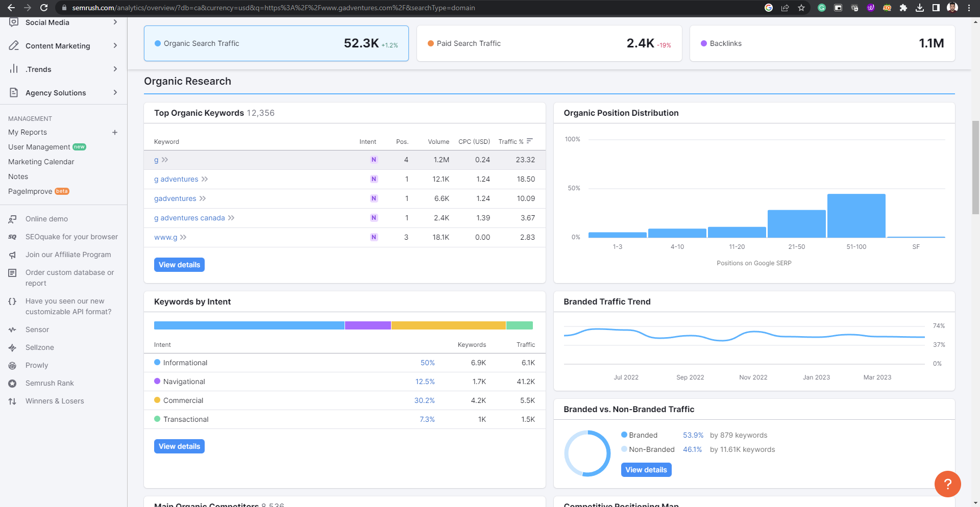Click the 21-50 bar in position distribution chart
Screen dimensions: 980x507
click(x=797, y=224)
